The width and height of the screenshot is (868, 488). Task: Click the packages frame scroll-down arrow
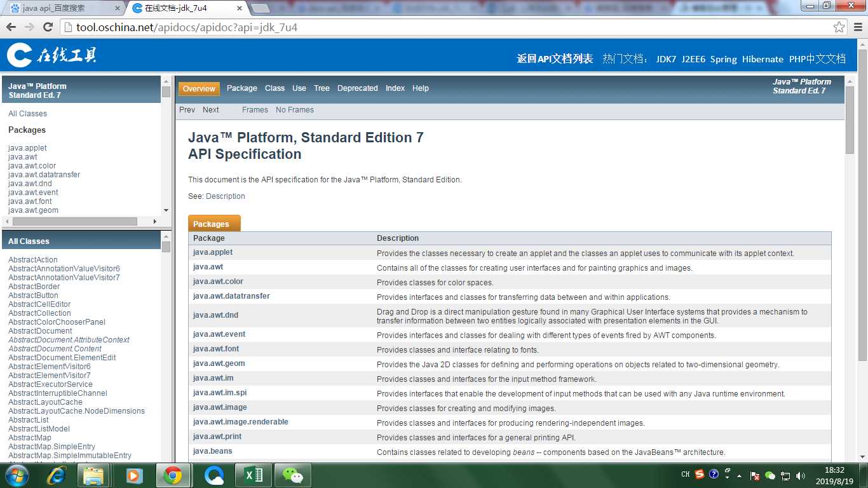(166, 210)
